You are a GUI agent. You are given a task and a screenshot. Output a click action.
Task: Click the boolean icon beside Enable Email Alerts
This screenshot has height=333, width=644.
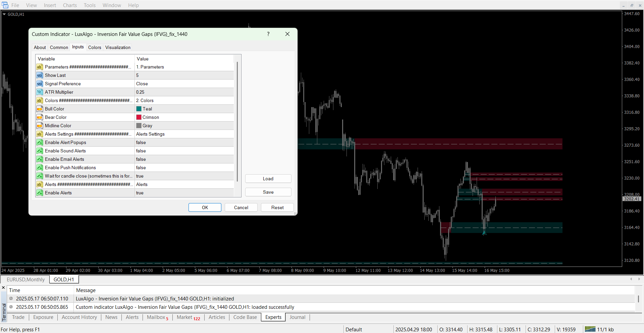click(40, 159)
